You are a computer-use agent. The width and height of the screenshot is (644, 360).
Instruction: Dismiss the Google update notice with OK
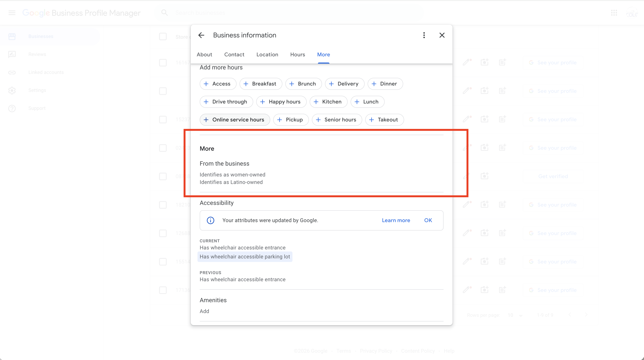[x=428, y=220]
